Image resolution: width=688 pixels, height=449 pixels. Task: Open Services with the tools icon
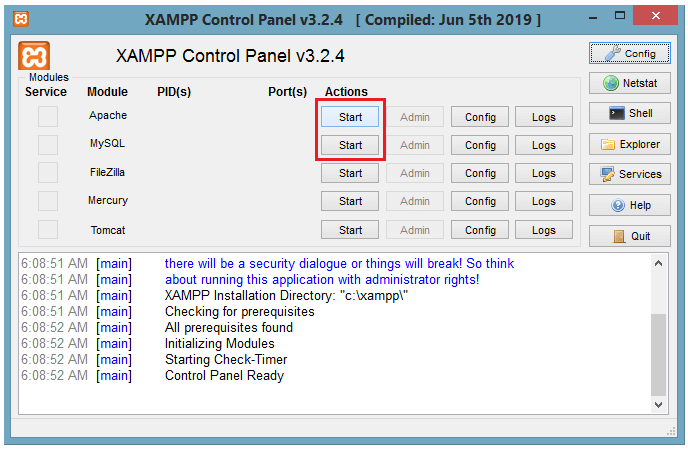[x=629, y=174]
